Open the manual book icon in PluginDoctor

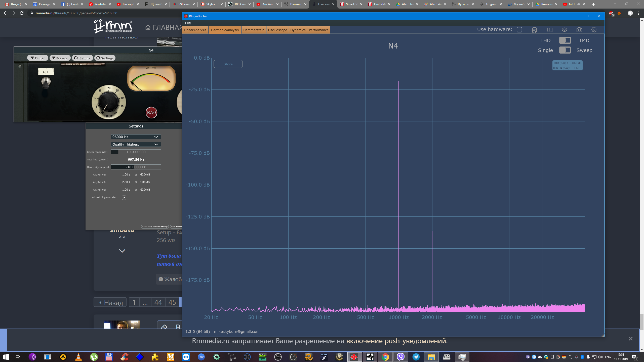pyautogui.click(x=549, y=30)
